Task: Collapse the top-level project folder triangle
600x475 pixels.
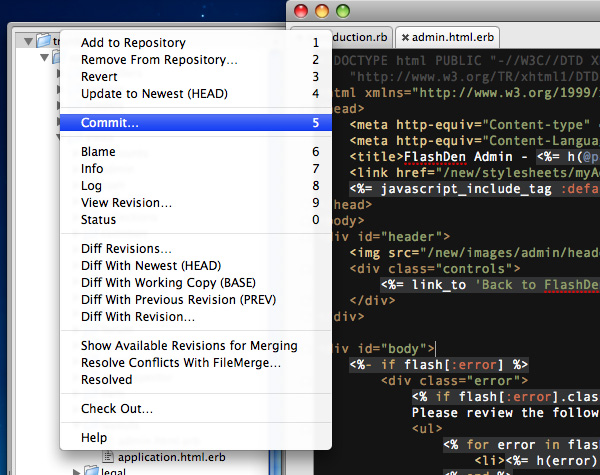Action: pyautogui.click(x=27, y=41)
